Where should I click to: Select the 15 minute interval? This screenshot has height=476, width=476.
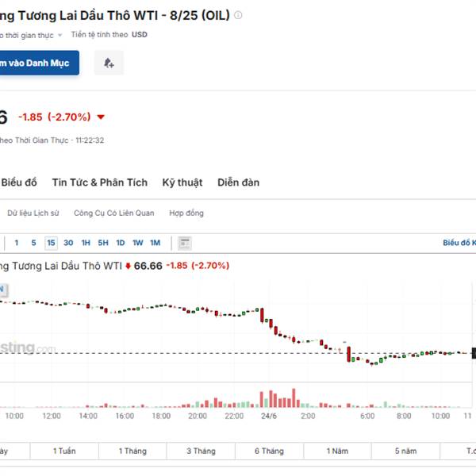click(51, 243)
